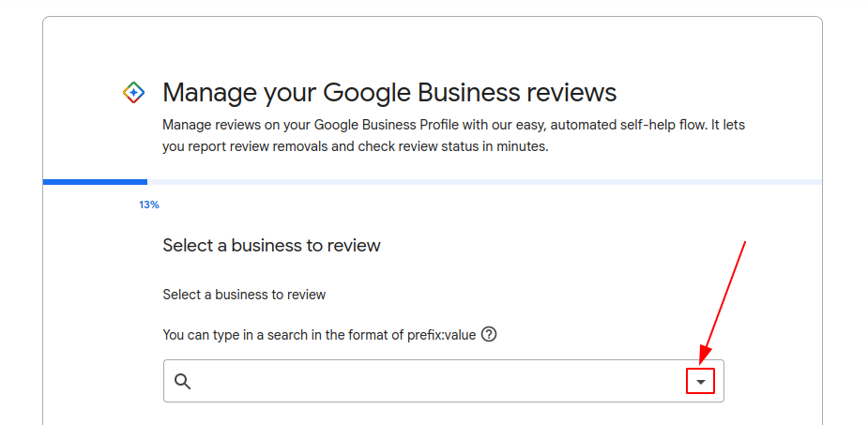Click the red arrow annotation pointing at dropdown

click(723, 303)
